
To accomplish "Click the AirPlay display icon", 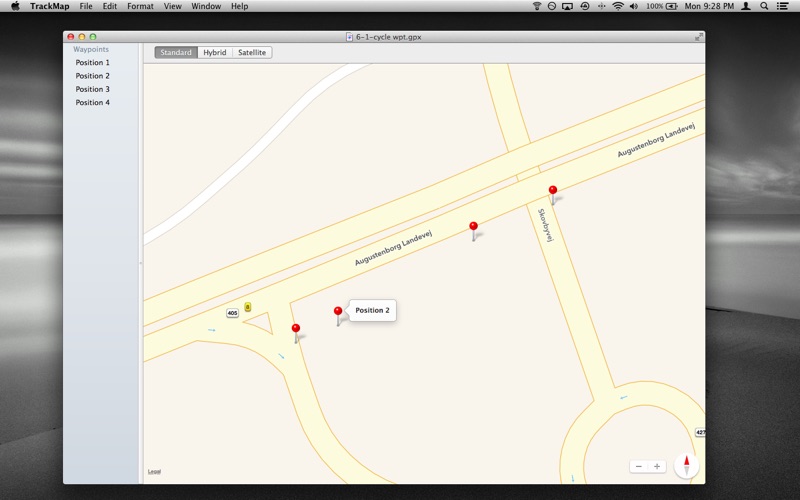I will (567, 6).
